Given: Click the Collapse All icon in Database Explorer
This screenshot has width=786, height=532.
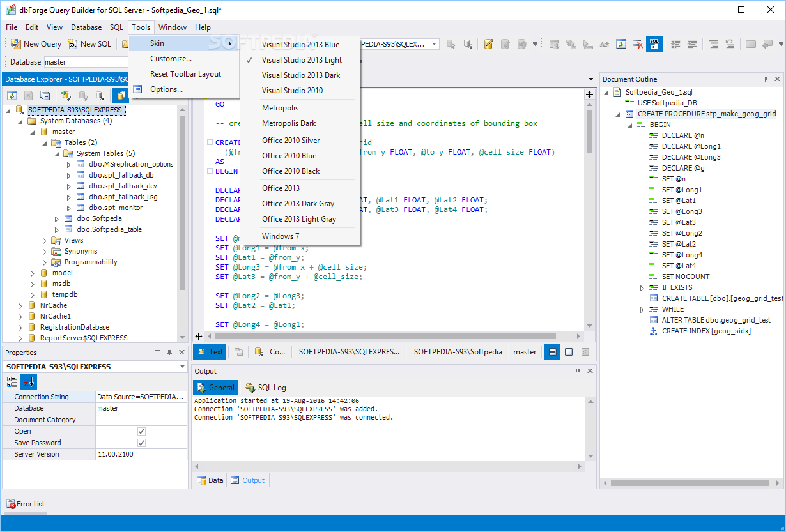Looking at the screenshot, I should point(45,96).
